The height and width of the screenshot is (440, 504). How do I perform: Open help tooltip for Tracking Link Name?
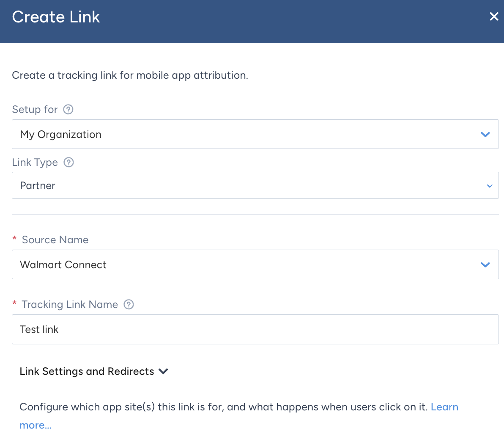[129, 304]
